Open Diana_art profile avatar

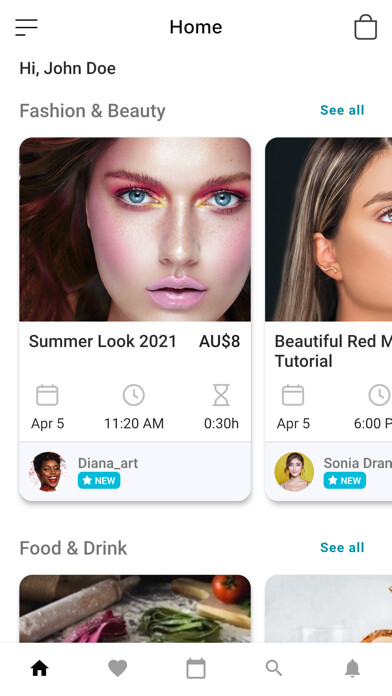click(x=48, y=471)
